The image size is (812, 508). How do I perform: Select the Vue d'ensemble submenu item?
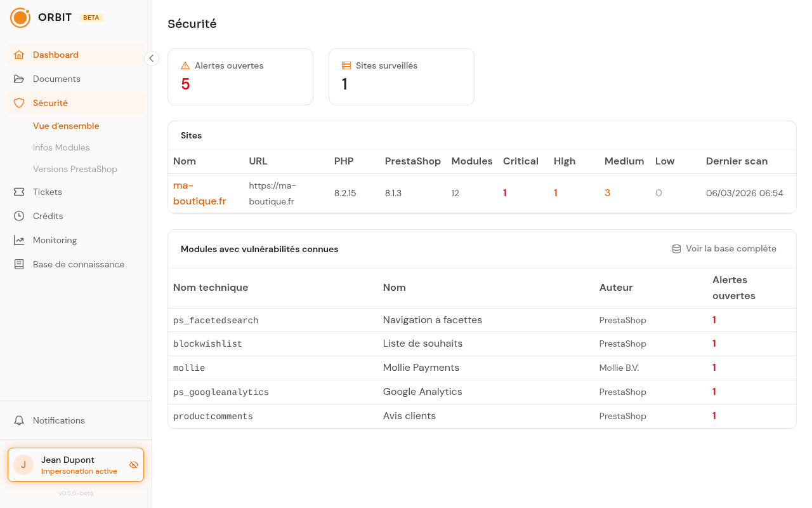(66, 126)
